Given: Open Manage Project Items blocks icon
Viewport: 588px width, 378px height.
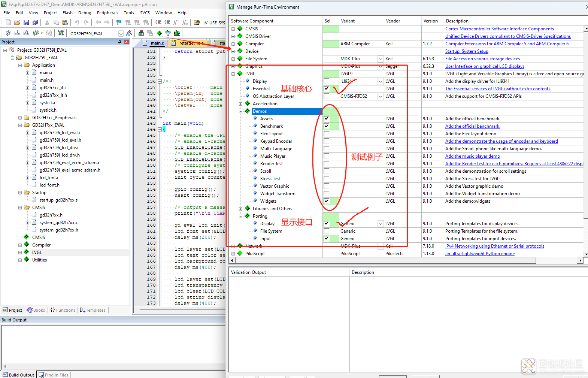Looking at the screenshot, I should 141,33.
